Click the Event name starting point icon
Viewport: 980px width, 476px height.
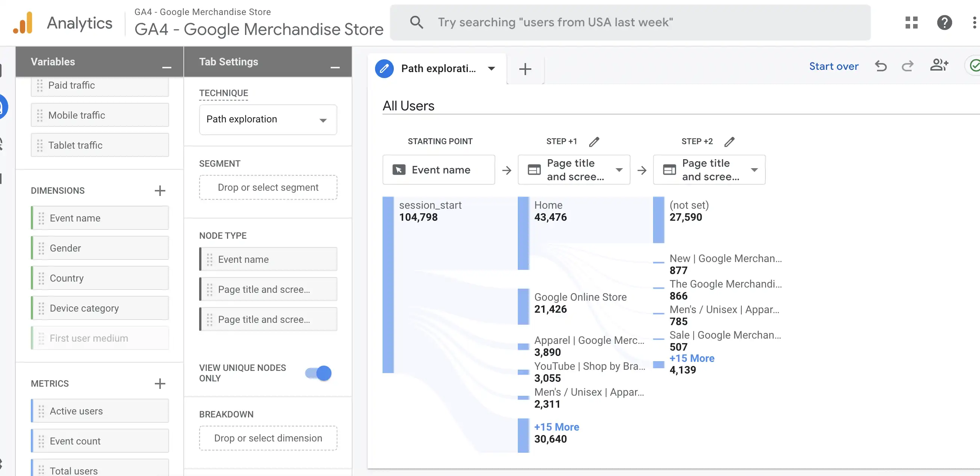399,170
